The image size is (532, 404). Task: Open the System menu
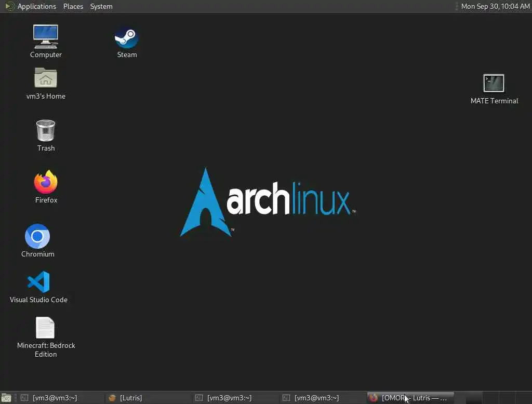(x=101, y=6)
